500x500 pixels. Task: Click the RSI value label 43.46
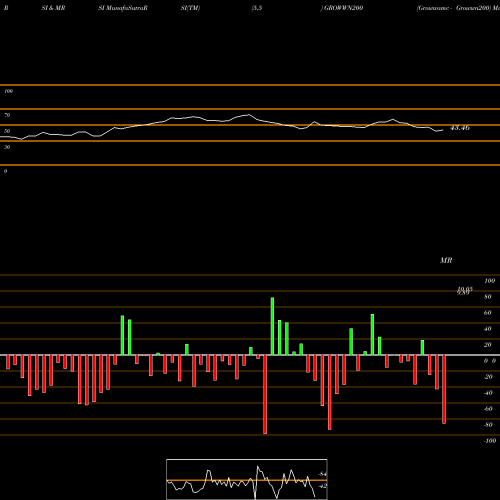460,128
